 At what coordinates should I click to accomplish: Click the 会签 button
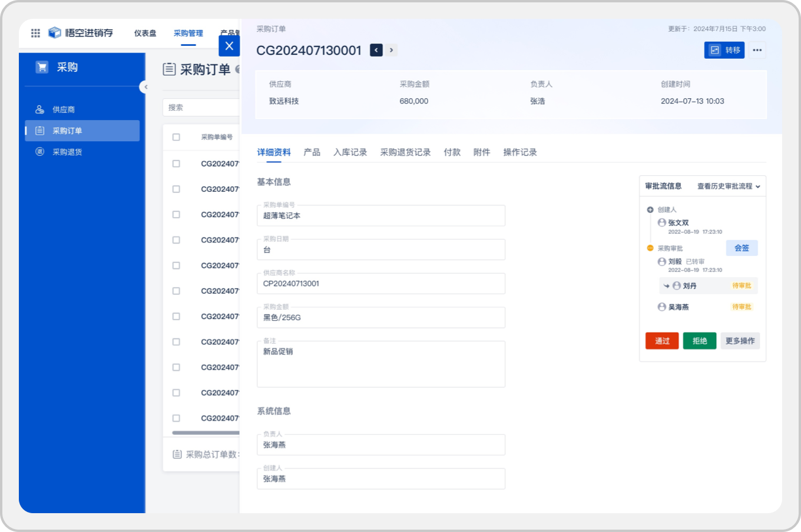(x=742, y=248)
